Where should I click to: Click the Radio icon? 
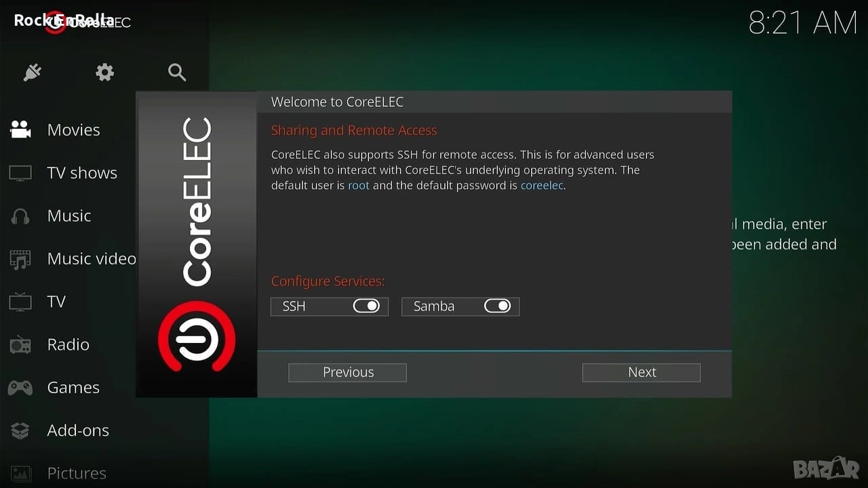click(20, 345)
